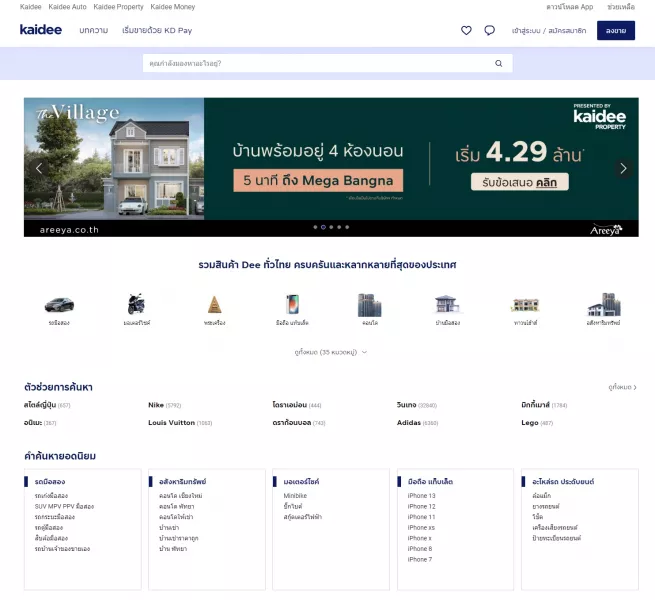The height and width of the screenshot is (600, 655).
Task: Open the Kaidee Money top link
Action: click(173, 7)
